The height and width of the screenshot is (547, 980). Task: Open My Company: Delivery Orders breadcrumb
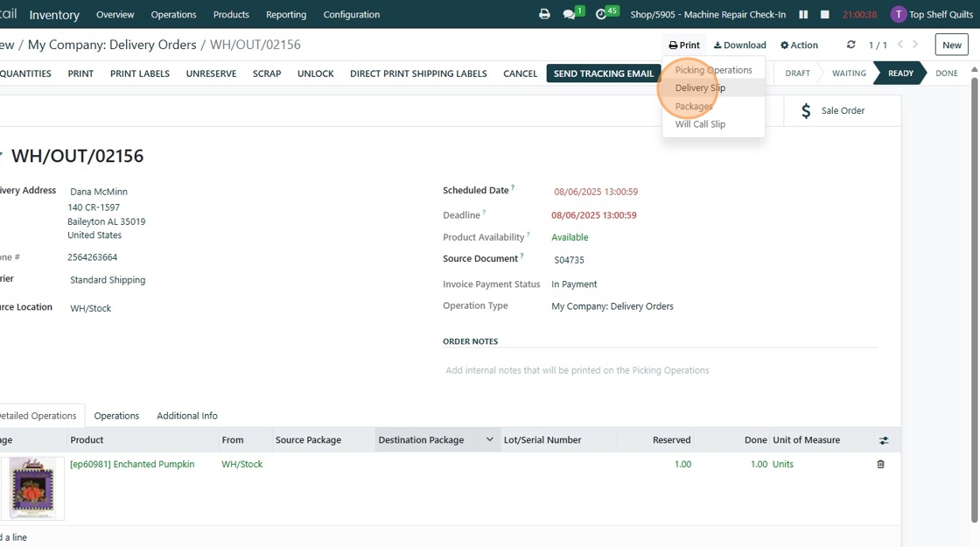tap(112, 45)
